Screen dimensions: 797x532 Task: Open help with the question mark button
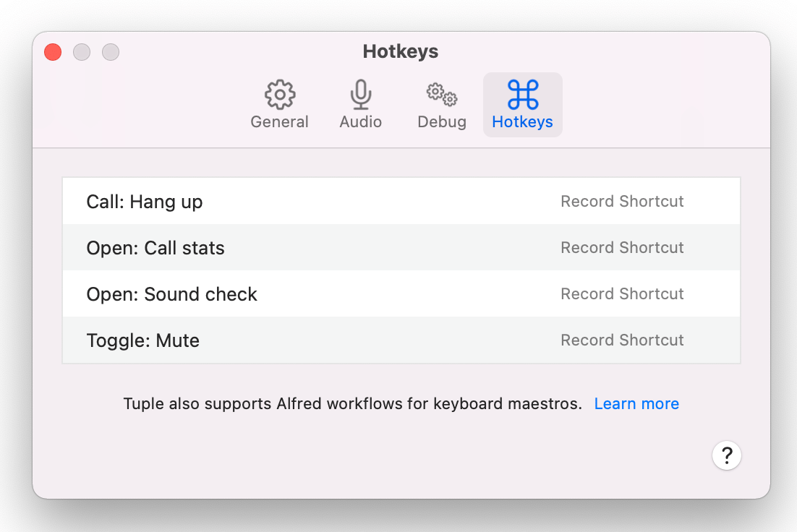[x=726, y=455]
